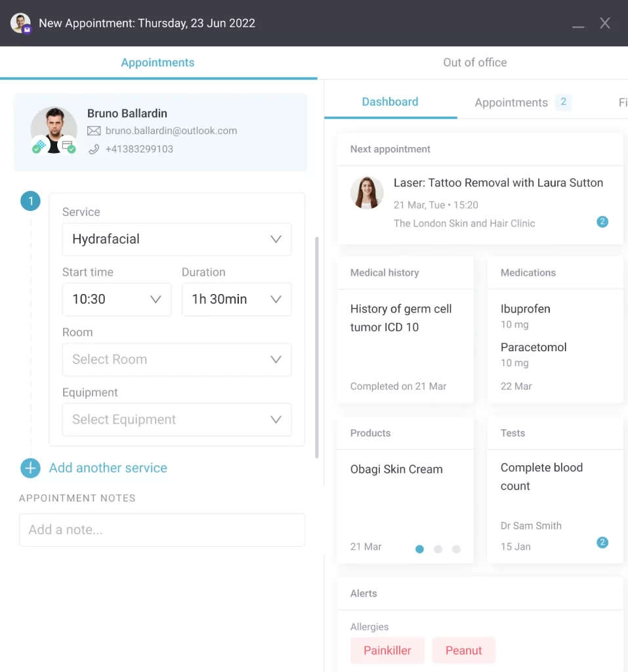628x672 pixels.
Task: Switch to the Out of office tab
Action: click(474, 62)
